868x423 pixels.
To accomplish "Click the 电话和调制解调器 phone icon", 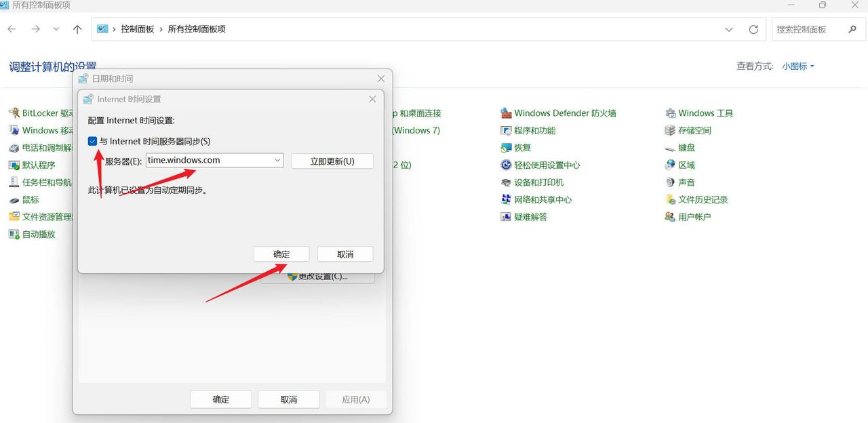I will [x=14, y=148].
